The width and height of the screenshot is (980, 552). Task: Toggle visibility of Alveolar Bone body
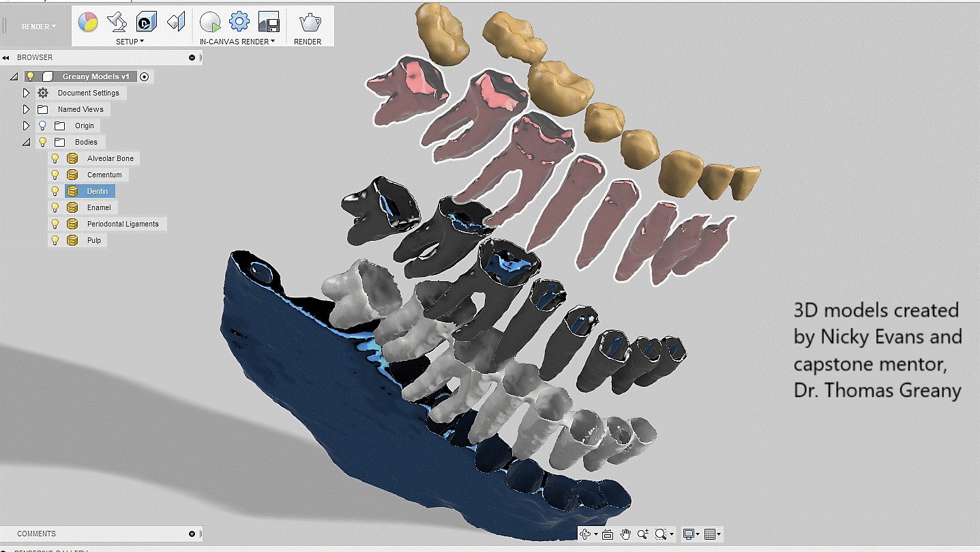click(x=55, y=158)
